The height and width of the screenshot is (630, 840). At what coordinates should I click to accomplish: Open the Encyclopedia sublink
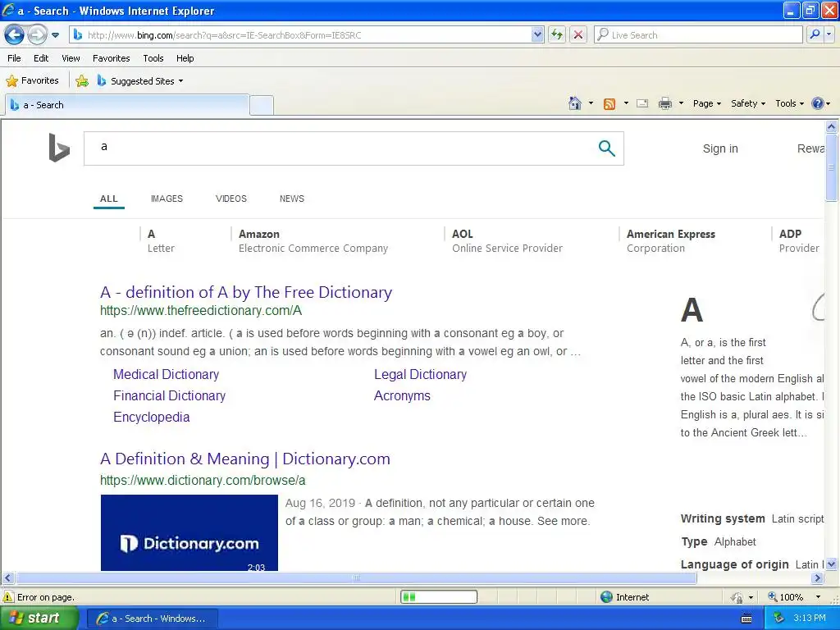(x=152, y=418)
